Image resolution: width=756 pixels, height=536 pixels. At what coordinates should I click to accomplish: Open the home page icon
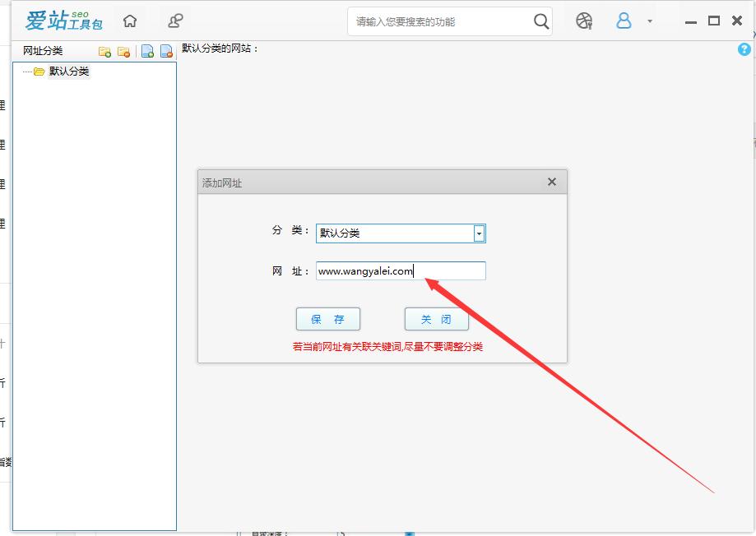click(129, 20)
